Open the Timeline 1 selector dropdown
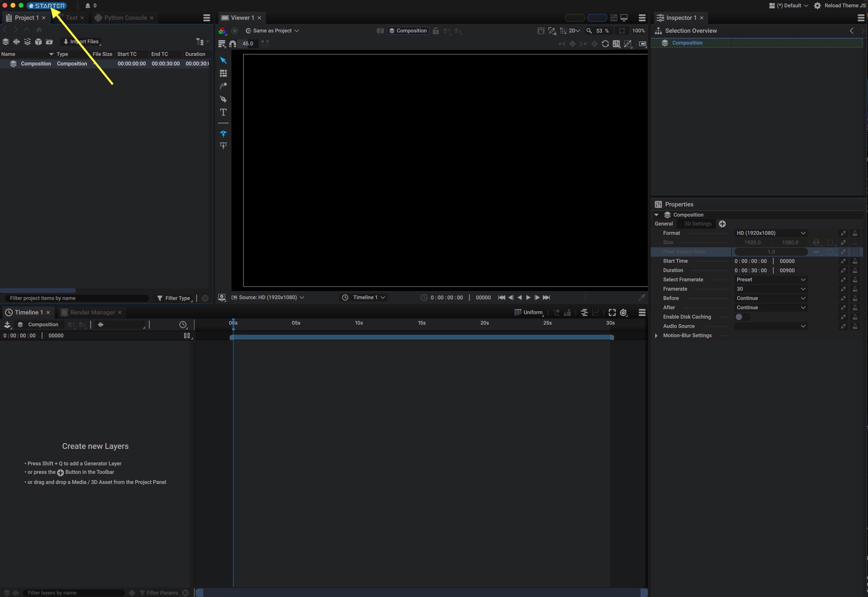Viewport: 868px width, 597px height. pyautogui.click(x=364, y=297)
